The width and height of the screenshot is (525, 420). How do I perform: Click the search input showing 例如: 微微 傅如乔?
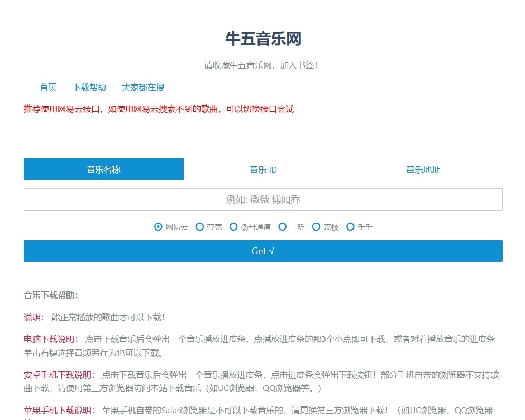coord(263,199)
